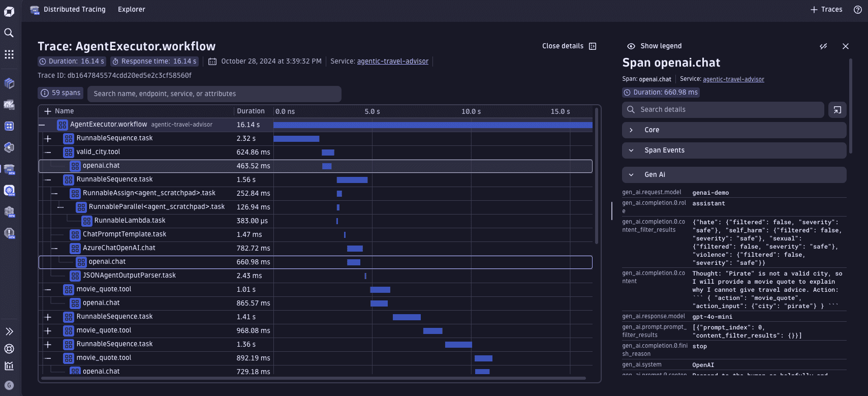Click the gpt-4o-mini response model value
Screen dimensions: 868x396
[712, 317]
